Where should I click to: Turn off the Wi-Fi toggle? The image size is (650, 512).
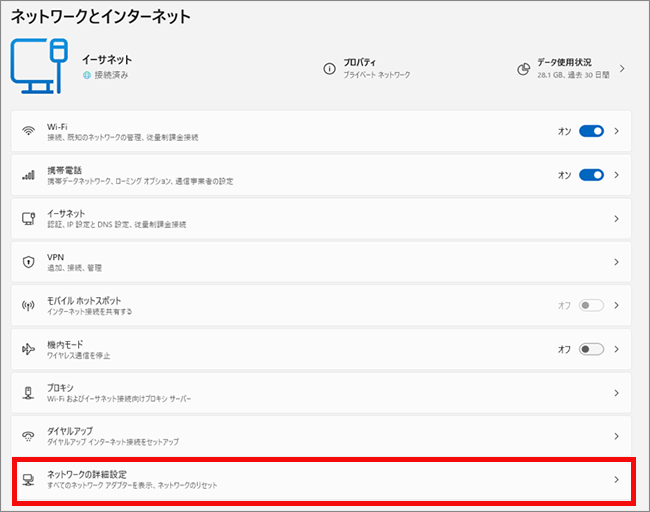(x=592, y=131)
